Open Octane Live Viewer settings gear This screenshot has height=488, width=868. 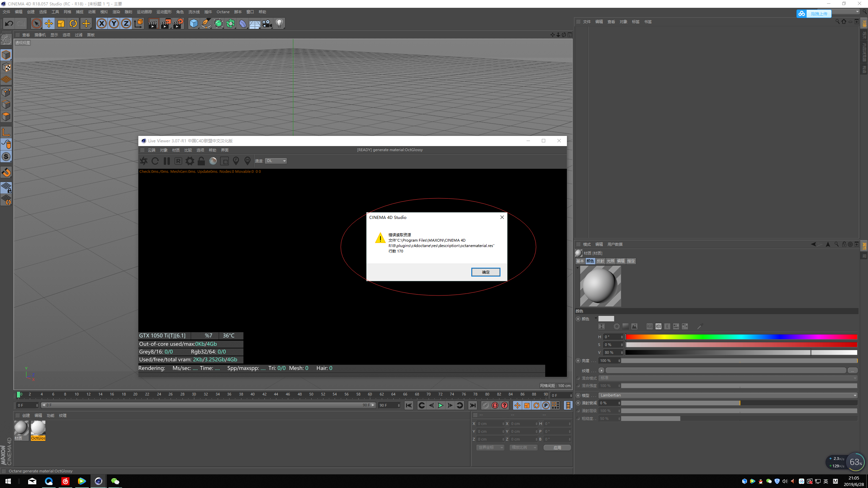pyautogui.click(x=190, y=161)
